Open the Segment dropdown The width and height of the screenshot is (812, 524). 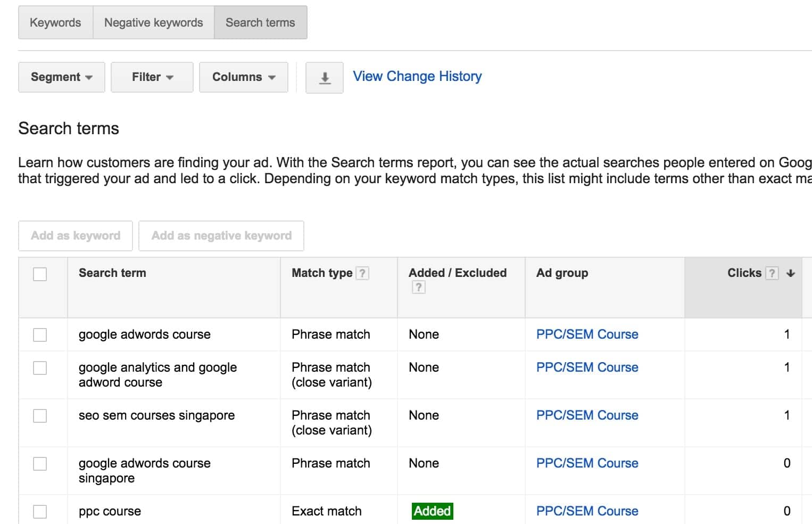(x=62, y=77)
